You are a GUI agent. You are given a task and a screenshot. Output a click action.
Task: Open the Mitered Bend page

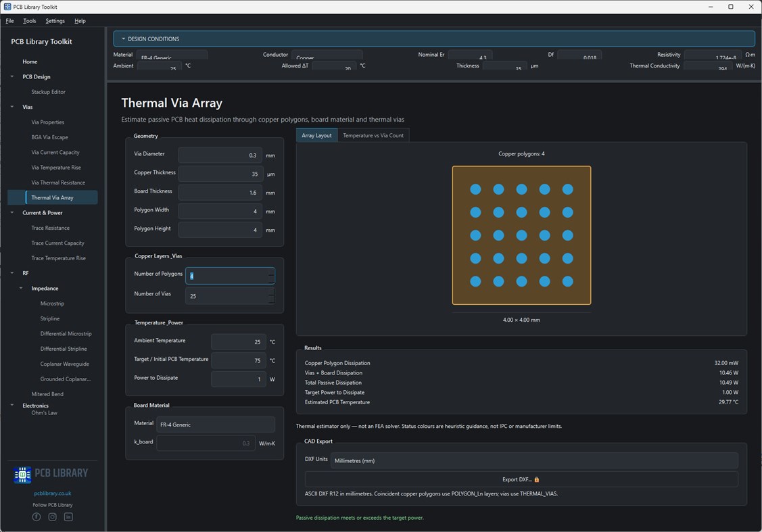(47, 394)
